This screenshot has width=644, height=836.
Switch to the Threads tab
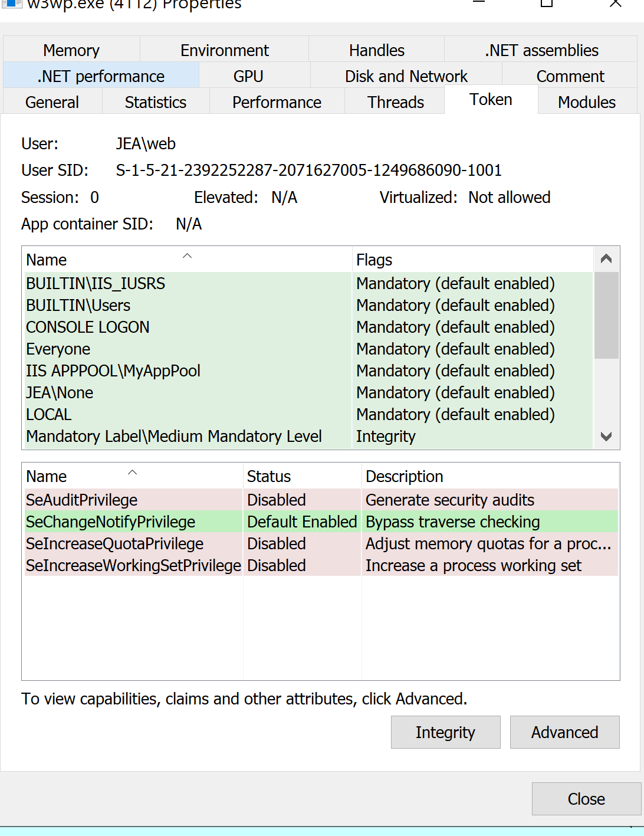pyautogui.click(x=395, y=101)
